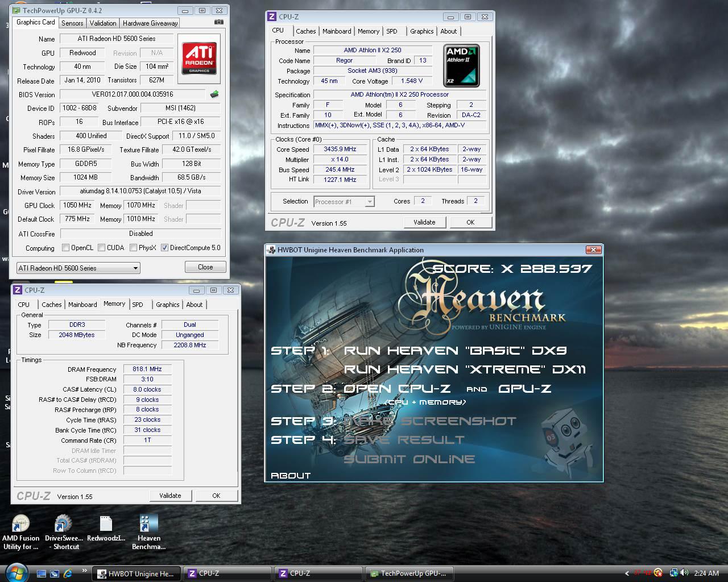Switch to TechPowerUp GPU-Z taskbar button
The image size is (728, 582).
tap(408, 573)
